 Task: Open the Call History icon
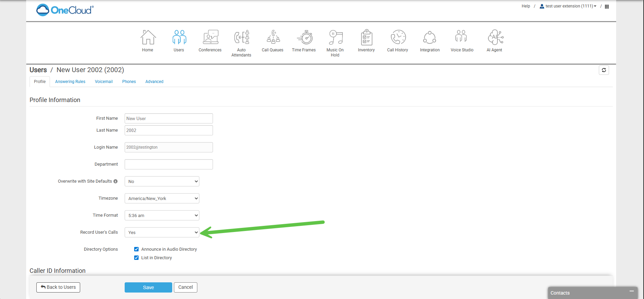398,37
